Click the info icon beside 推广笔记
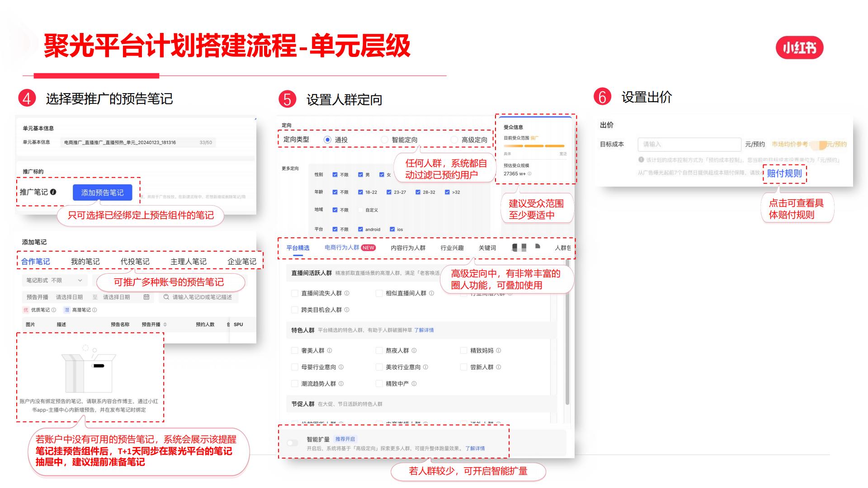 53,192
